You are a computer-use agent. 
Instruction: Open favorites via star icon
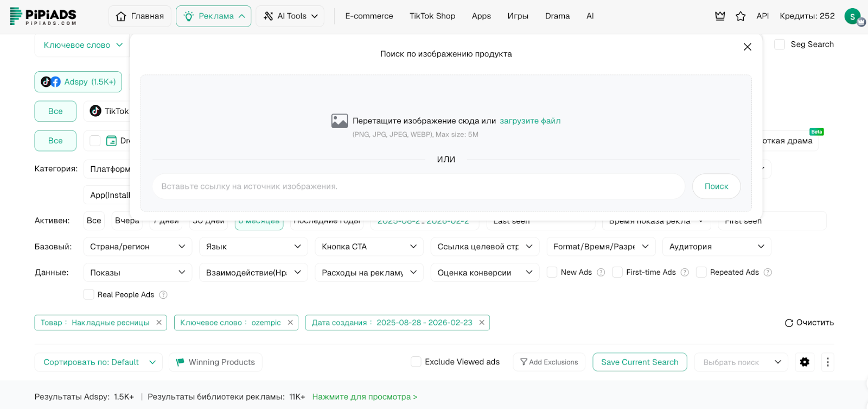(x=741, y=16)
